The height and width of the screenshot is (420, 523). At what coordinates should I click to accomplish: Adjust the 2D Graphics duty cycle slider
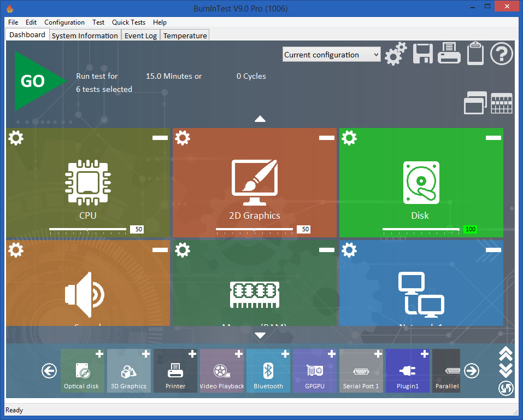[x=255, y=230]
